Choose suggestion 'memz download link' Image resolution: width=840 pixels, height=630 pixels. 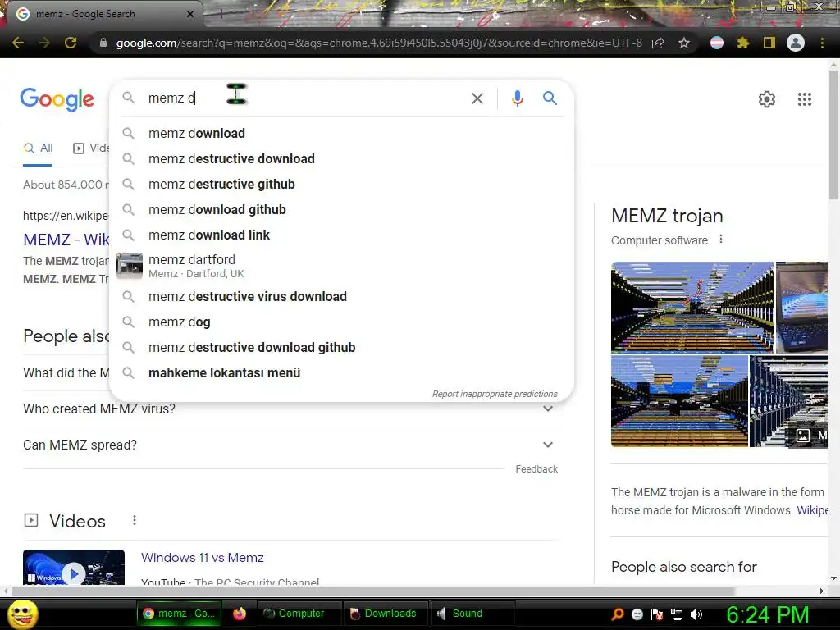[x=341, y=235]
